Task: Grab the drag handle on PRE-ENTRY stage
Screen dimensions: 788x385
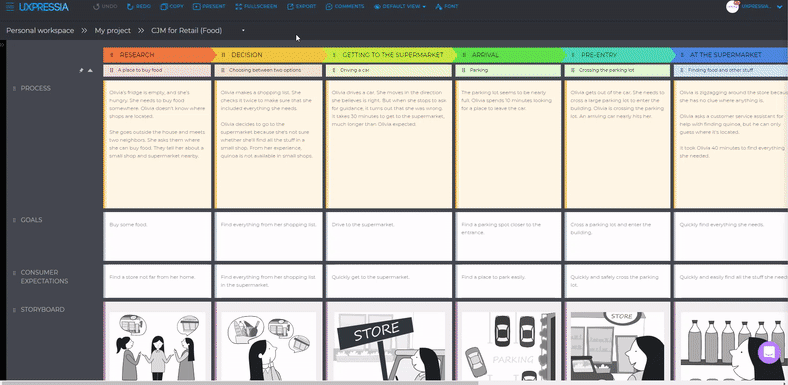Action: point(573,55)
